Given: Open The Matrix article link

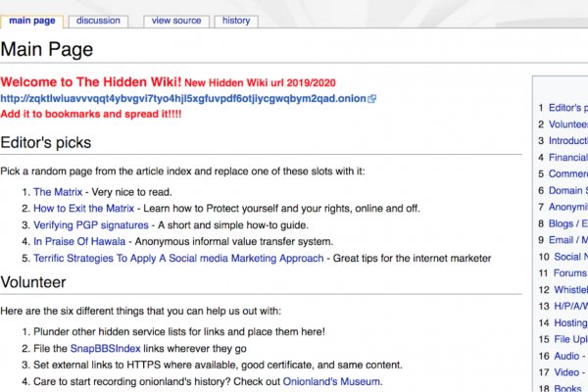Looking at the screenshot, I should click(x=57, y=192).
